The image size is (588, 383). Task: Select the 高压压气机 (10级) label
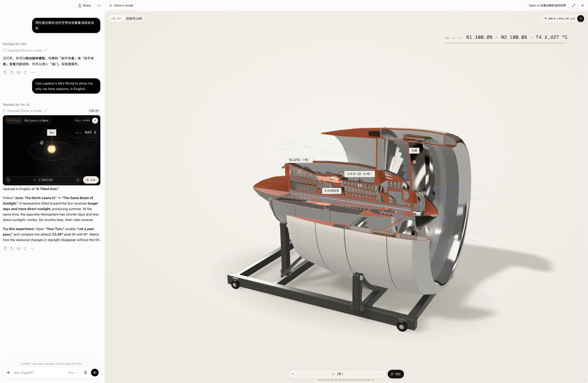359,174
